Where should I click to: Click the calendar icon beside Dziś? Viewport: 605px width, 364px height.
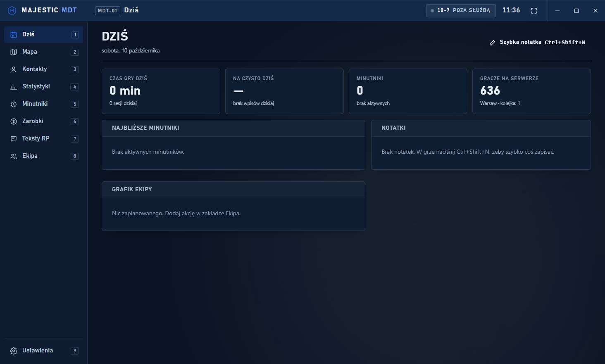[14, 35]
